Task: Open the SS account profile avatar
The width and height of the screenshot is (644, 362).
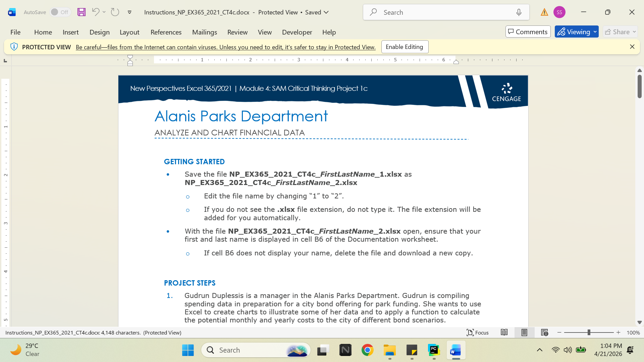Action: click(559, 12)
